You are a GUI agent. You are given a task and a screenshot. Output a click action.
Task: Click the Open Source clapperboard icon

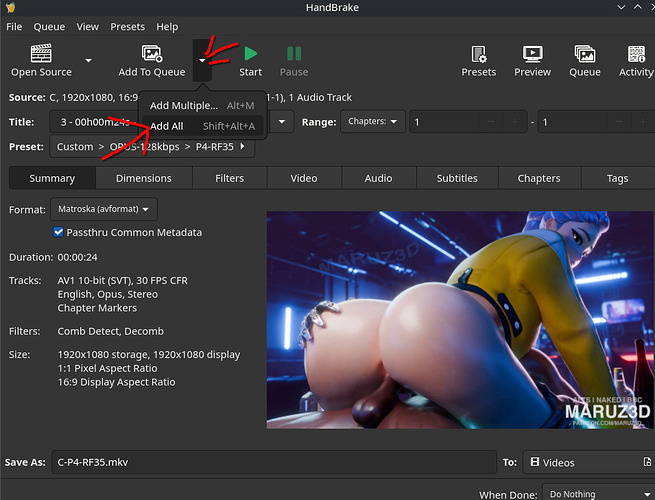41,53
